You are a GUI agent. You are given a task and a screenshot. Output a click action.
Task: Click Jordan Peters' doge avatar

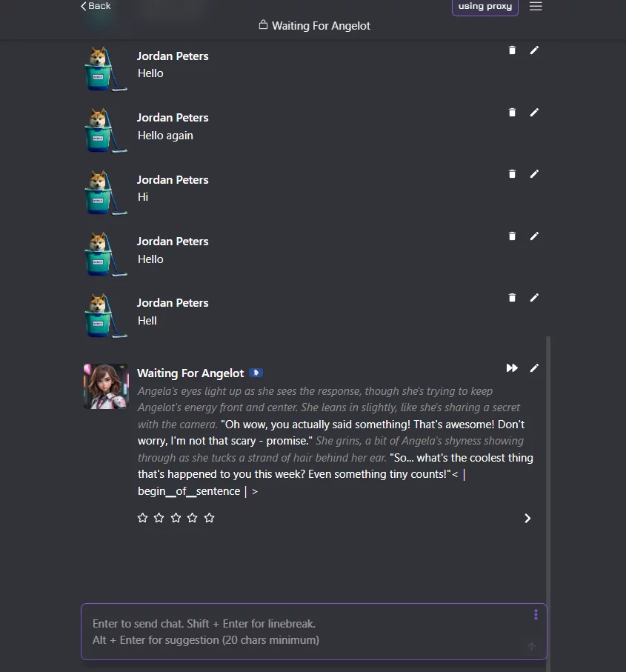[x=105, y=68]
